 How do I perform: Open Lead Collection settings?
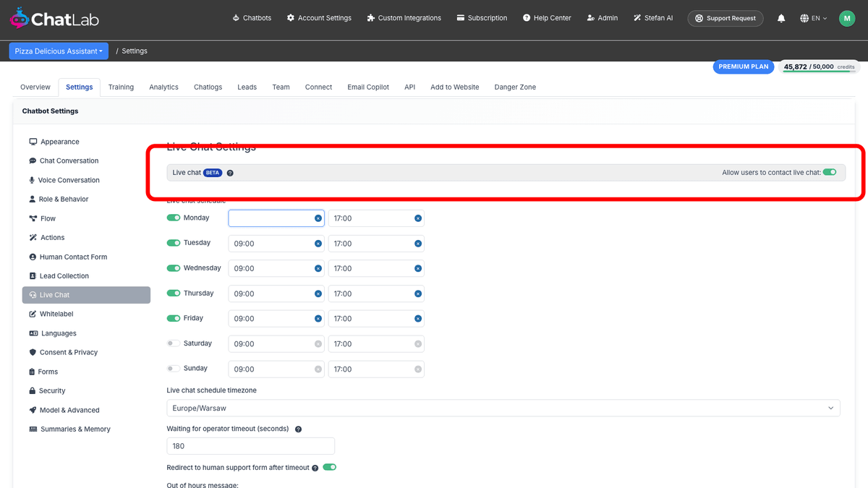(x=59, y=275)
